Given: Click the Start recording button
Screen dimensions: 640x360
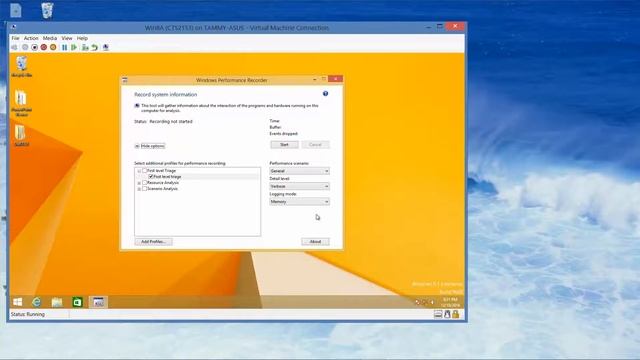Looking at the screenshot, I should [x=284, y=144].
